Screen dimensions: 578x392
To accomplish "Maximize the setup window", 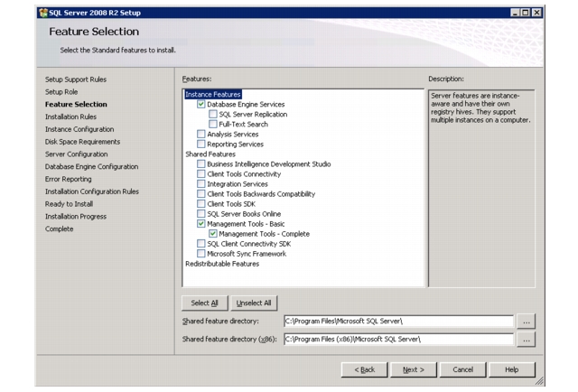I will [x=526, y=13].
